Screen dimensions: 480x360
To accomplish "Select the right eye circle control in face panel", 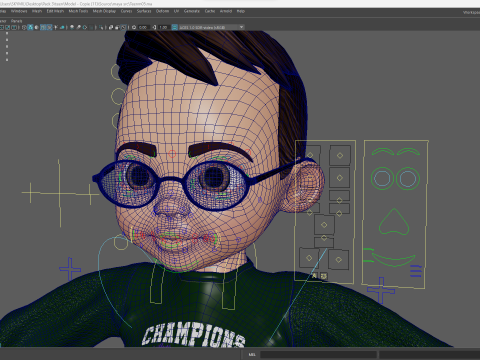I will click(408, 178).
